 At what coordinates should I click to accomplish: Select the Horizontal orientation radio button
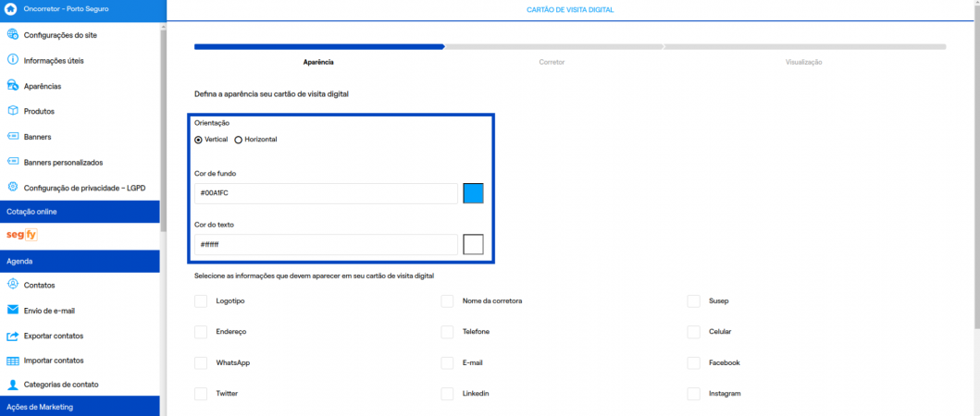coord(239,140)
